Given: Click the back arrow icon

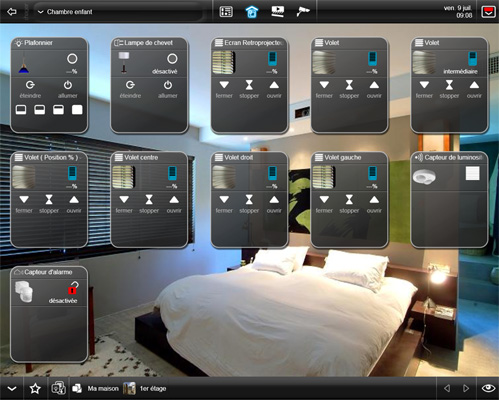Looking at the screenshot, I should coord(12,12).
